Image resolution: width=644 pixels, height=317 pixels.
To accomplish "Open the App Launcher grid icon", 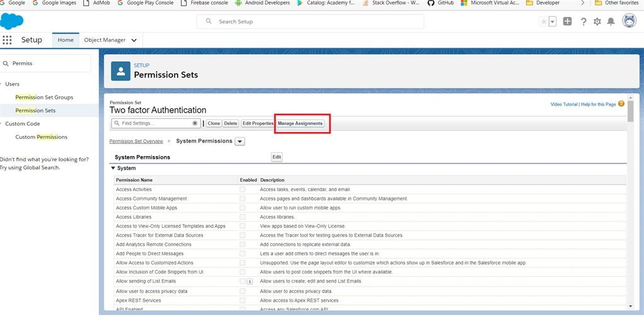I will click(7, 40).
